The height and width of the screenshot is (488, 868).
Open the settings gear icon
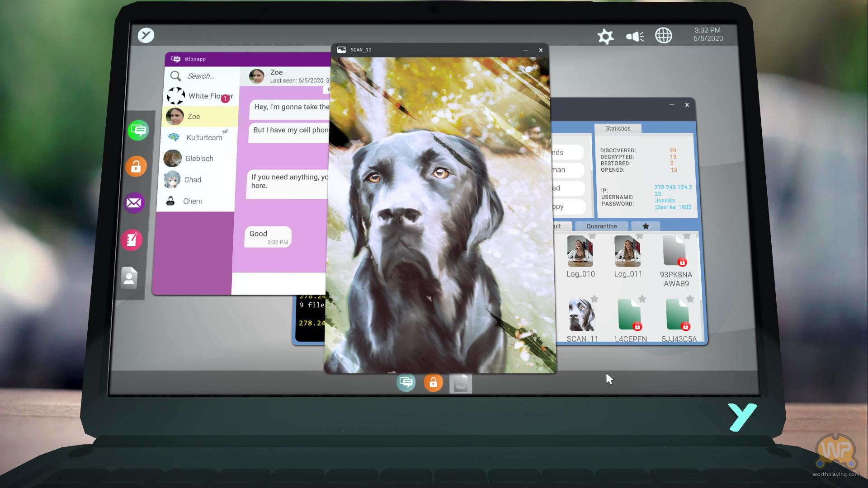coord(605,37)
